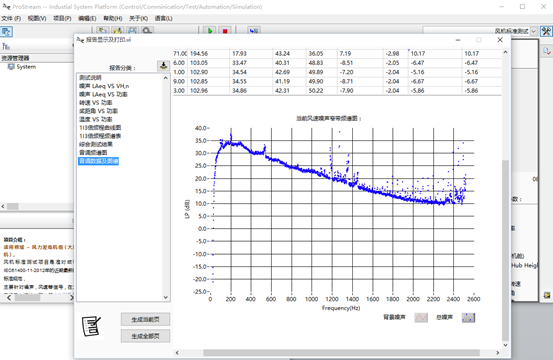Click the 生成全部页 button
Screen dimensions: 553x360
145,336
